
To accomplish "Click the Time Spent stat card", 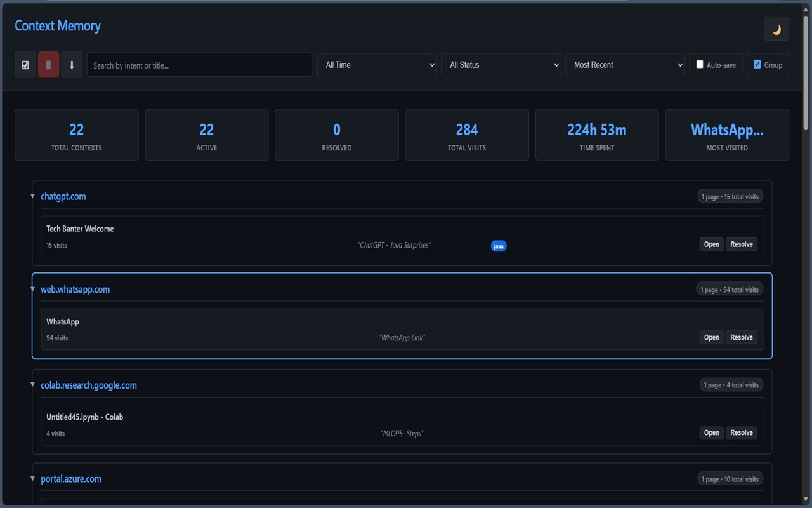I will pyautogui.click(x=597, y=135).
